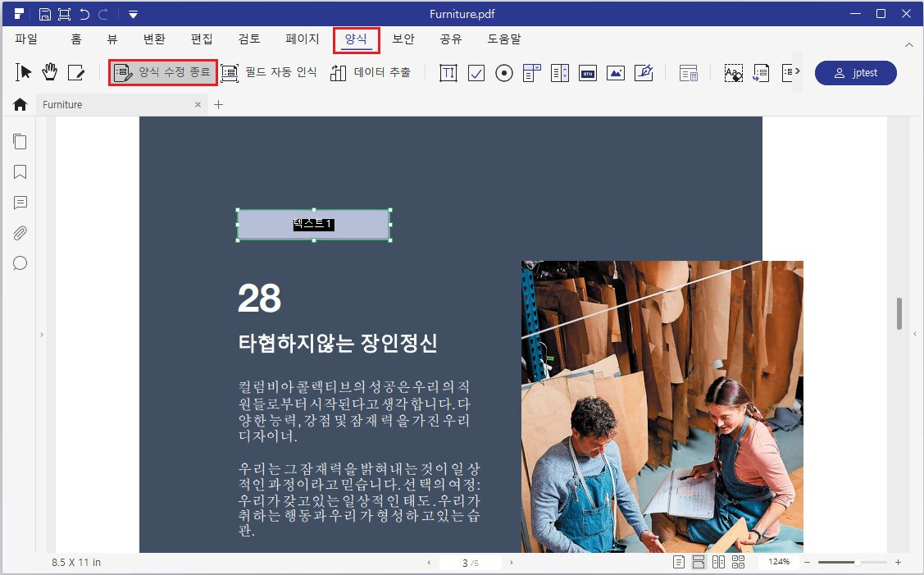Click the save icon in title bar
924x575 pixels.
(x=45, y=14)
